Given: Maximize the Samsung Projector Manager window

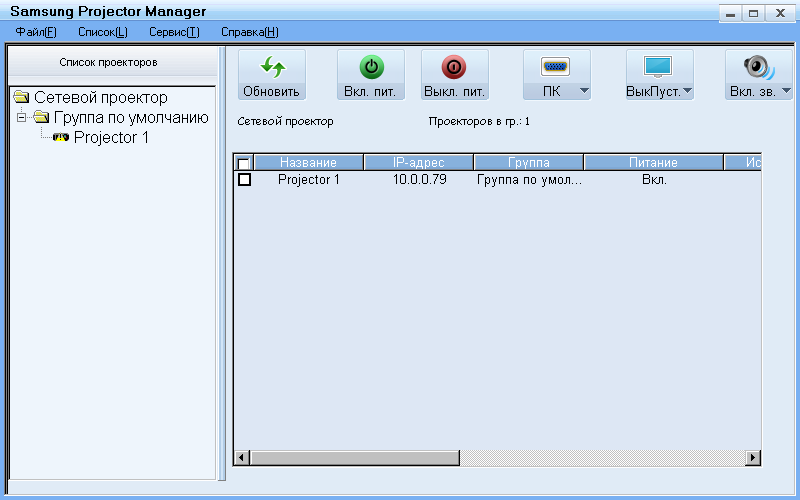Looking at the screenshot, I should [x=754, y=13].
